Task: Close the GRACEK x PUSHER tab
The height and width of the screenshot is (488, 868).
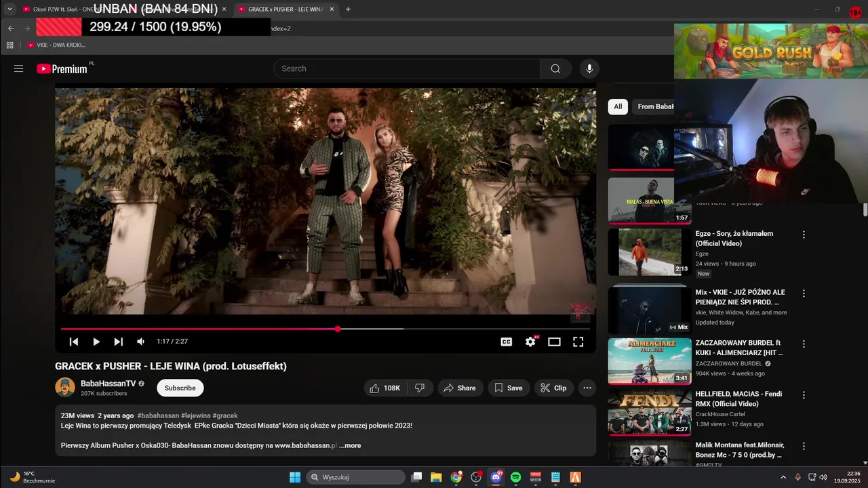Action: (x=330, y=9)
